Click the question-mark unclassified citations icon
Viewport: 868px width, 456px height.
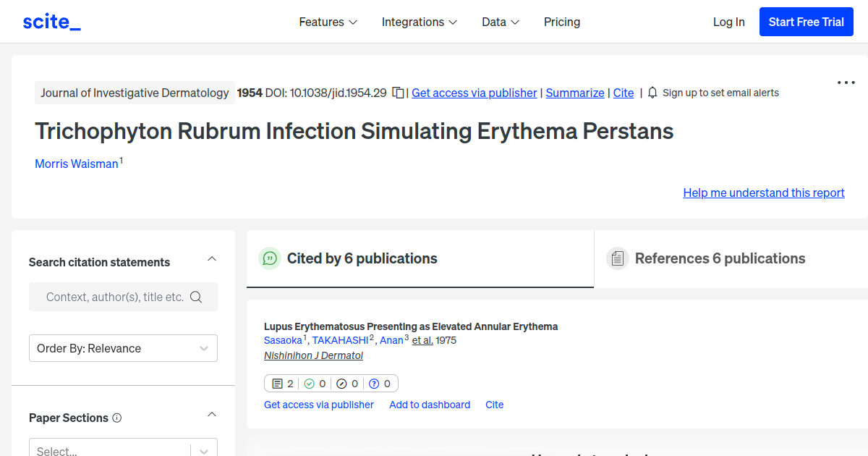375,383
